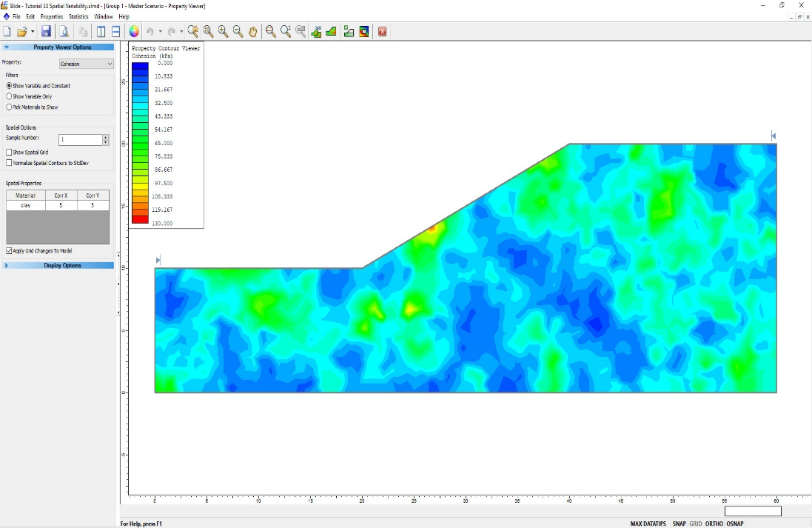812x528 pixels.
Task: Close the property viewer with red X
Action: tap(382, 32)
